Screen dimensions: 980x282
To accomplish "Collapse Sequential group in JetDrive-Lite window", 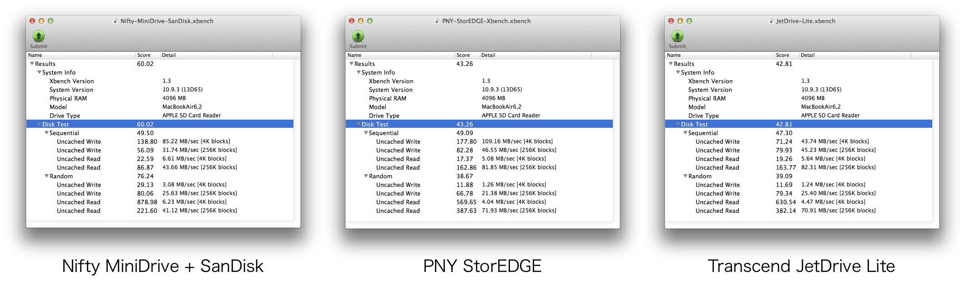I will pos(686,133).
